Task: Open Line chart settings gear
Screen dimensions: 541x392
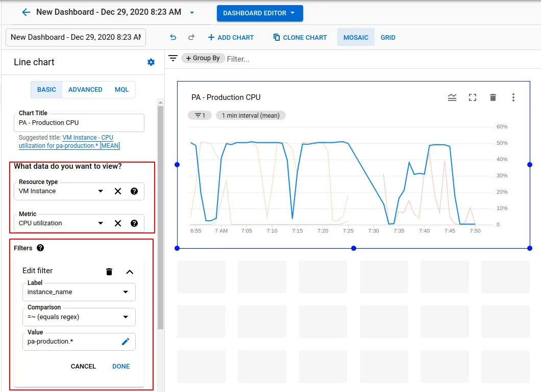Action: 151,62
